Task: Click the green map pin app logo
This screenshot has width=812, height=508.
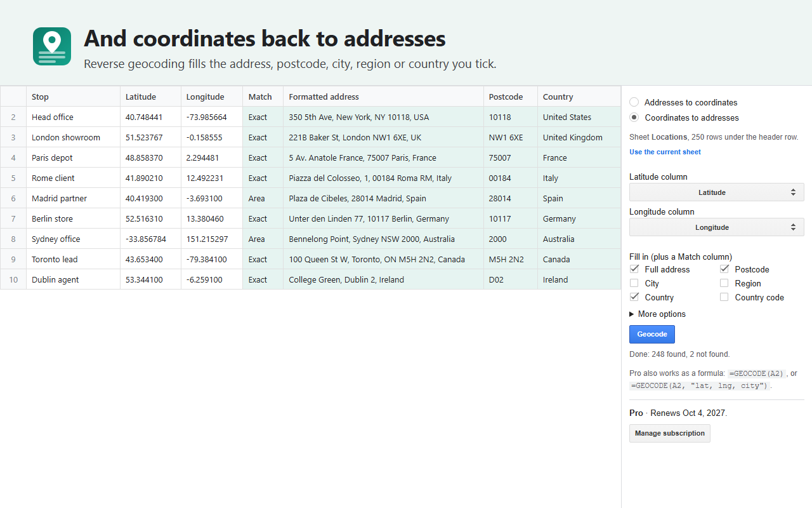Action: tap(52, 46)
